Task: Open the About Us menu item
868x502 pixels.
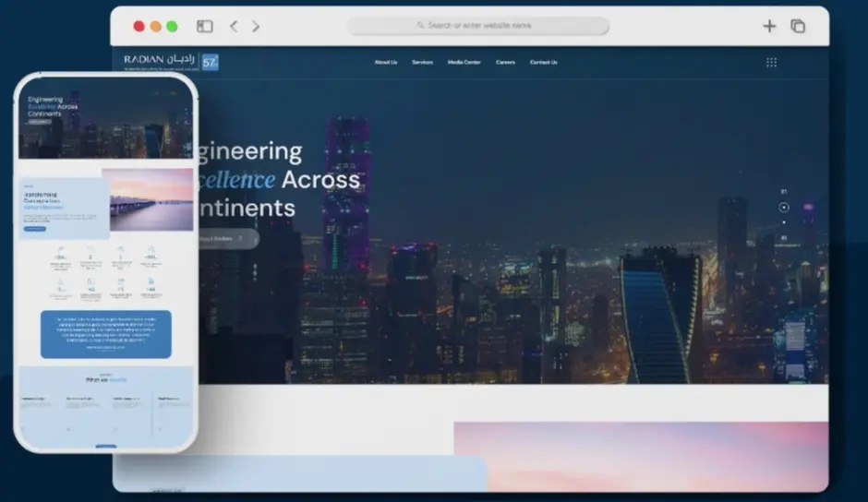Action: point(386,63)
